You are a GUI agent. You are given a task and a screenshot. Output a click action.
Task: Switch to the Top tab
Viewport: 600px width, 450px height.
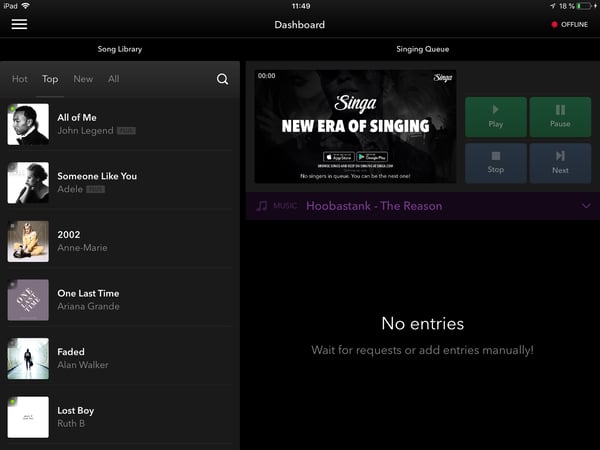pyautogui.click(x=50, y=79)
